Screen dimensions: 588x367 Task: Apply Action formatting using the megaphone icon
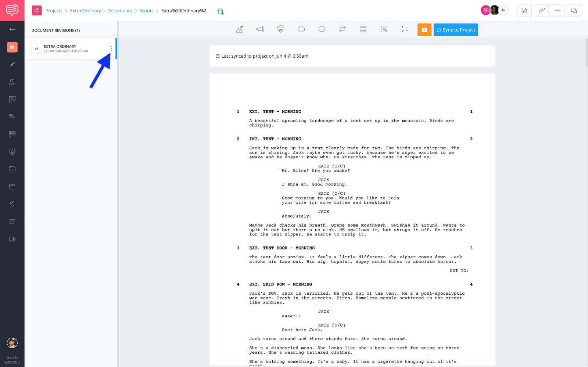(260, 29)
